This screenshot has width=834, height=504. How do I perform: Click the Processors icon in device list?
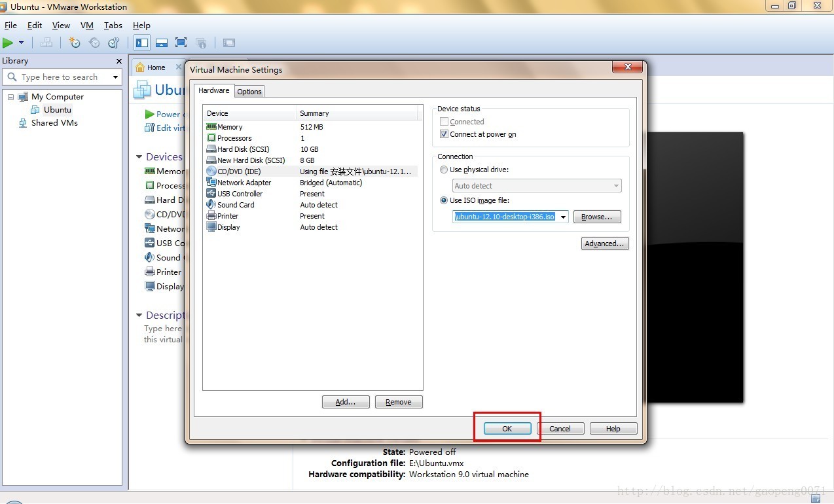211,138
